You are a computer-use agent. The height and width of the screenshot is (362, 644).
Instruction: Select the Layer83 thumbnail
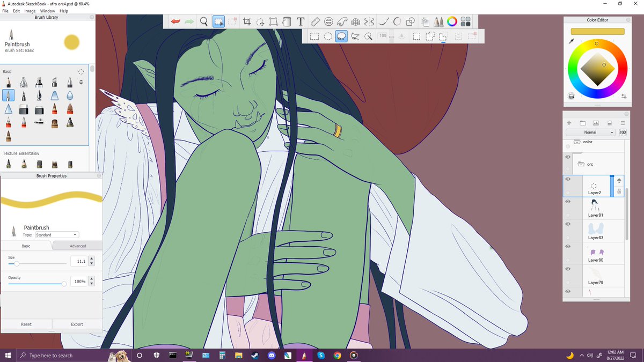click(x=595, y=228)
